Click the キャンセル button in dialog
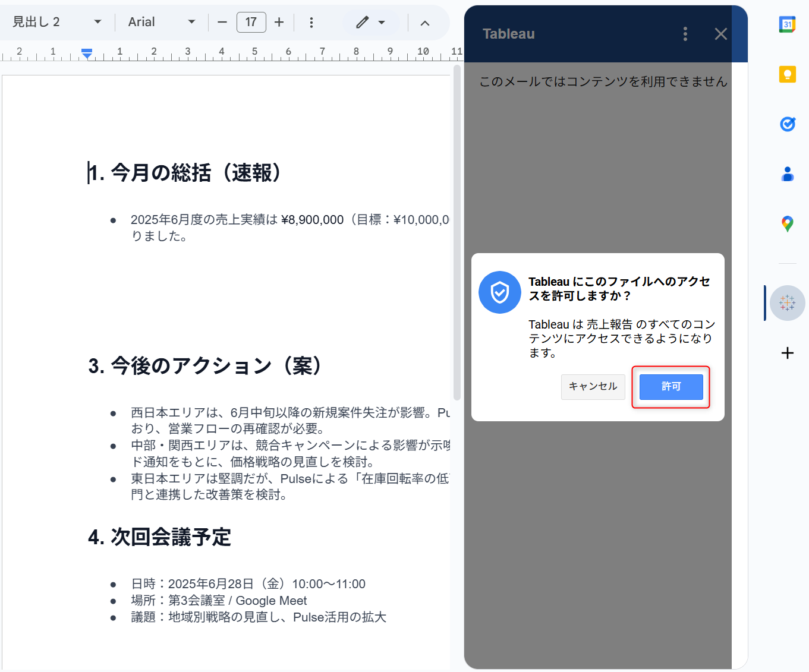The image size is (809, 672). 593,387
